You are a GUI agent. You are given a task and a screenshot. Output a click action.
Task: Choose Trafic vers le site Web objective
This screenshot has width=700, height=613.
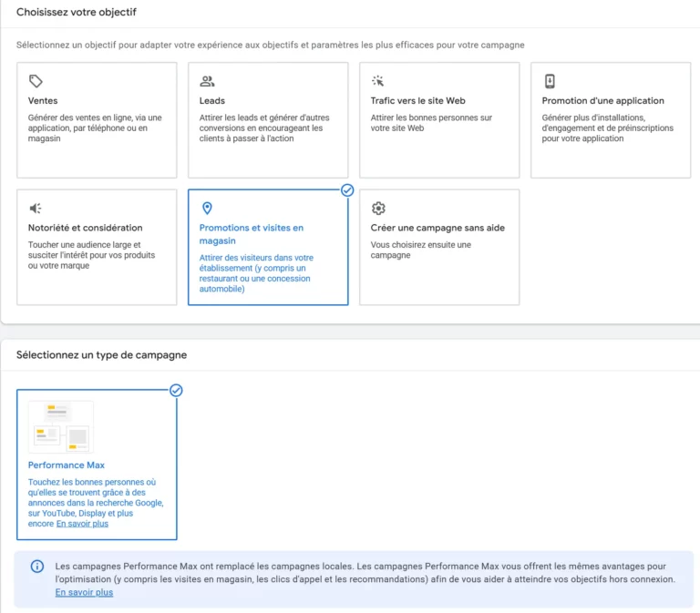[x=417, y=101]
